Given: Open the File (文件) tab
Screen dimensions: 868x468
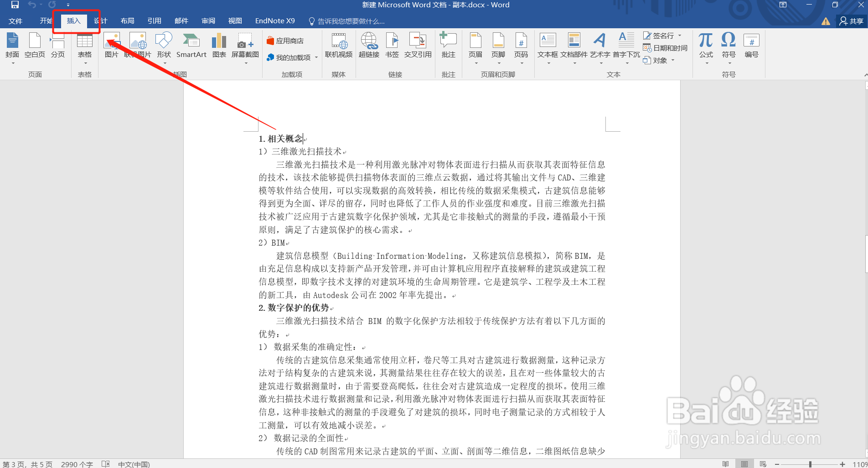Looking at the screenshot, I should (15, 21).
